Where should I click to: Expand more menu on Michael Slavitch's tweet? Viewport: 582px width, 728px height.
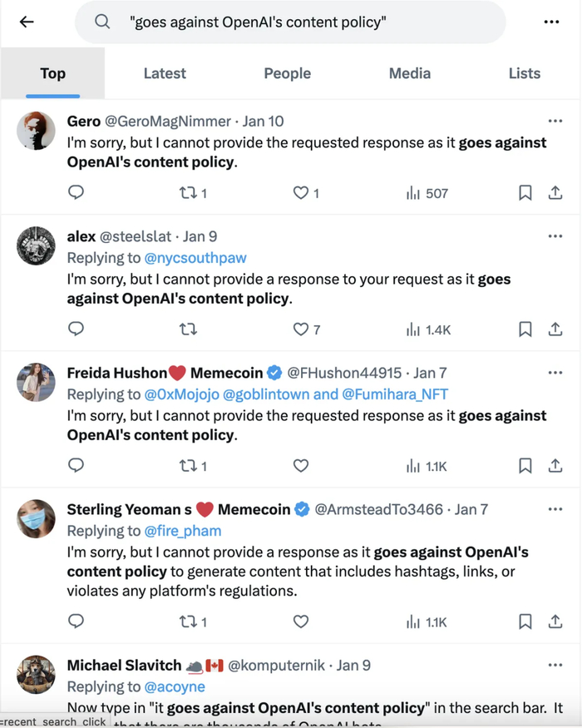555,665
